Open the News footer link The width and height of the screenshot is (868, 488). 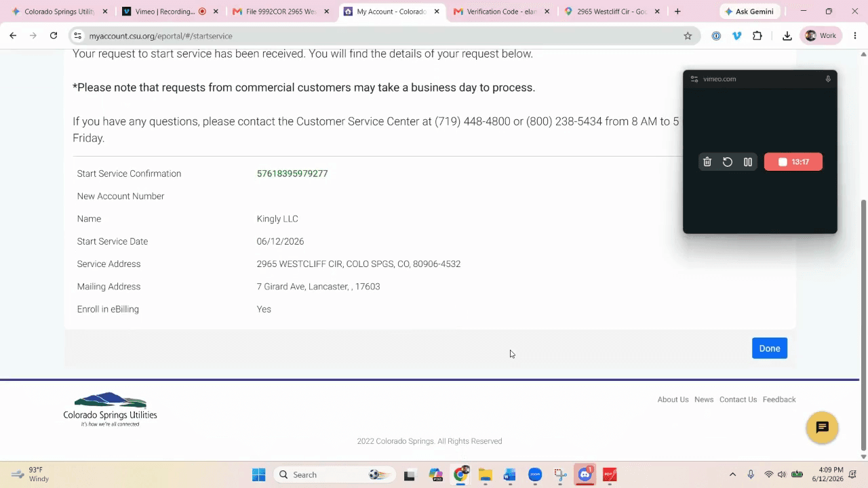coord(704,399)
